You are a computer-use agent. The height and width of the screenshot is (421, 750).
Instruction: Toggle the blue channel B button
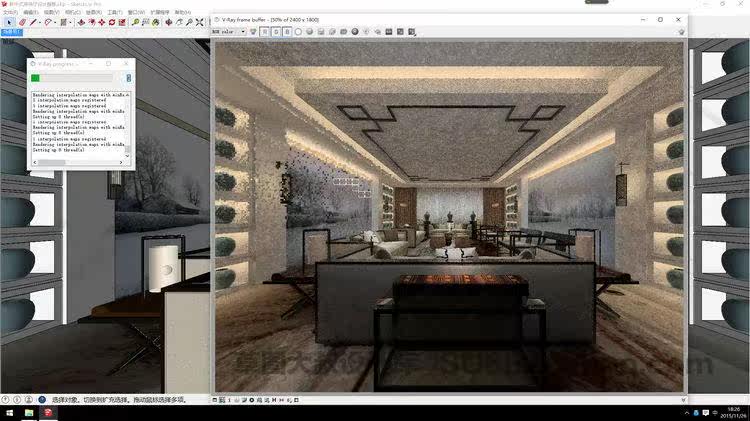pyautogui.click(x=287, y=32)
